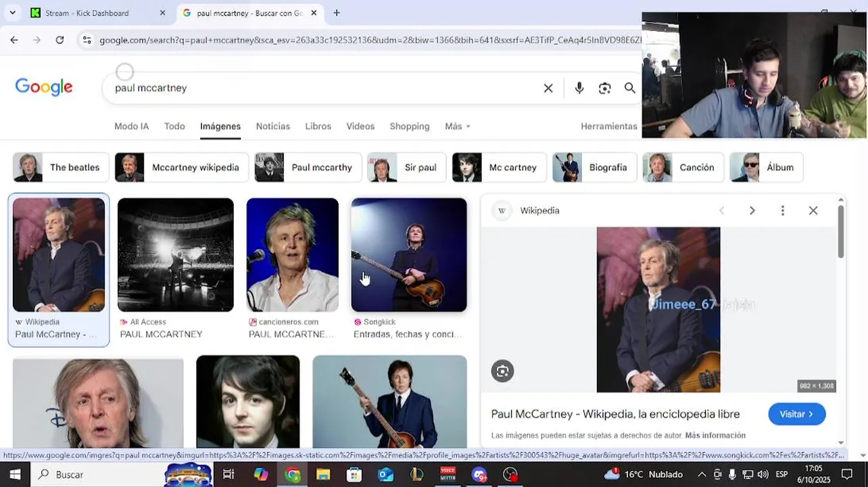The height and width of the screenshot is (487, 868).
Task: Filter by Biografía chip
Action: [x=594, y=167]
